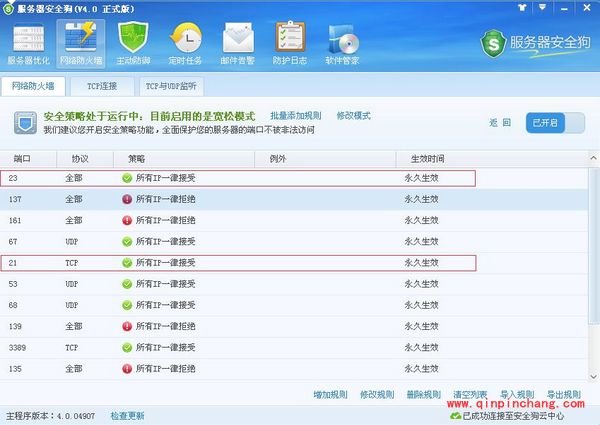Click the security policy shield icon

[25, 122]
